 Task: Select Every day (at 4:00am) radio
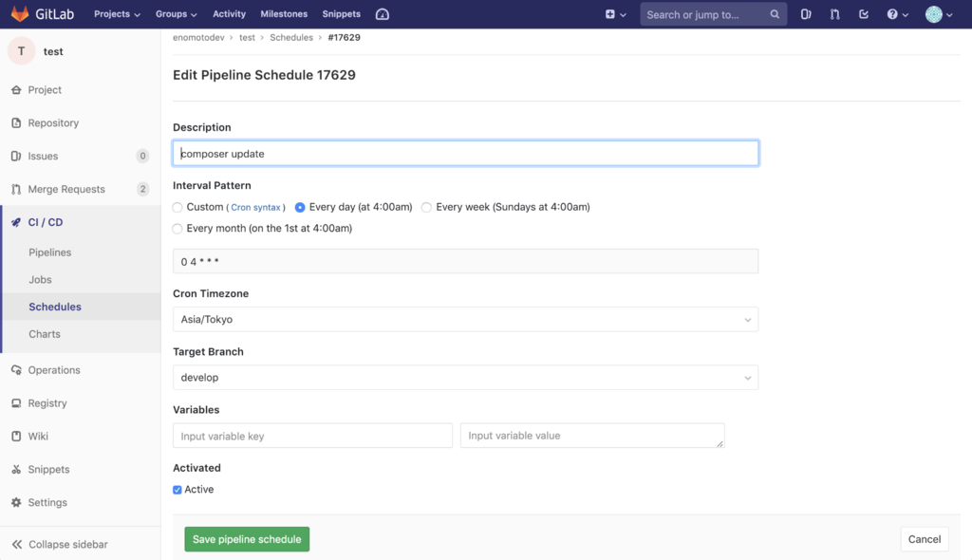tap(300, 207)
